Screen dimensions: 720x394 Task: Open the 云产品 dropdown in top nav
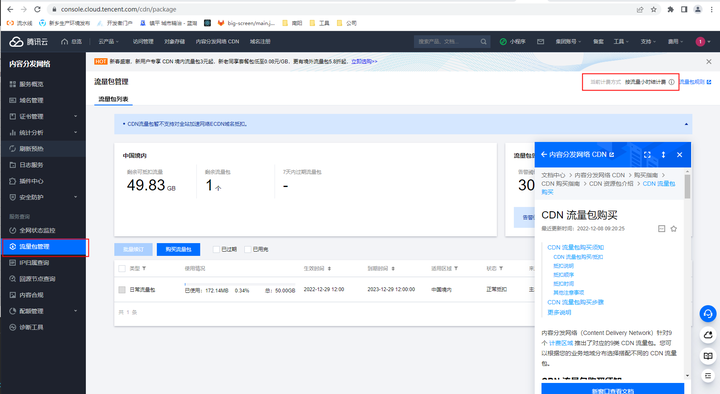point(108,42)
